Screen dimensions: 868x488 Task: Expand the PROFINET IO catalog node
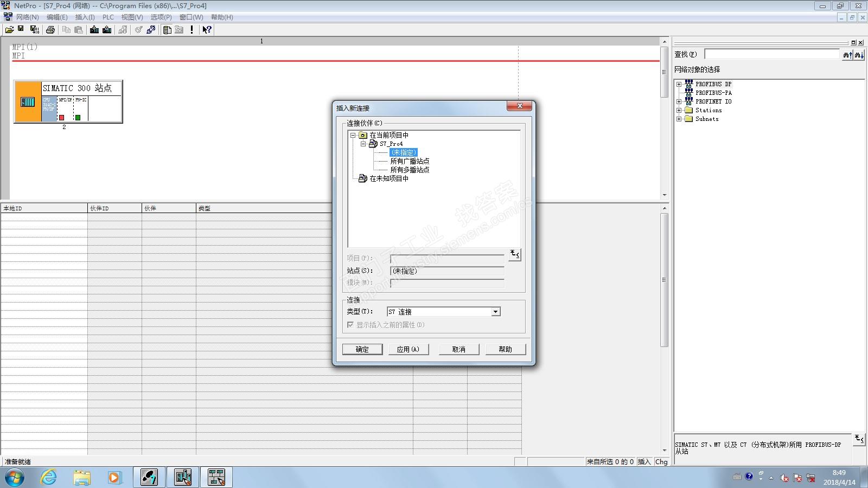(x=679, y=101)
